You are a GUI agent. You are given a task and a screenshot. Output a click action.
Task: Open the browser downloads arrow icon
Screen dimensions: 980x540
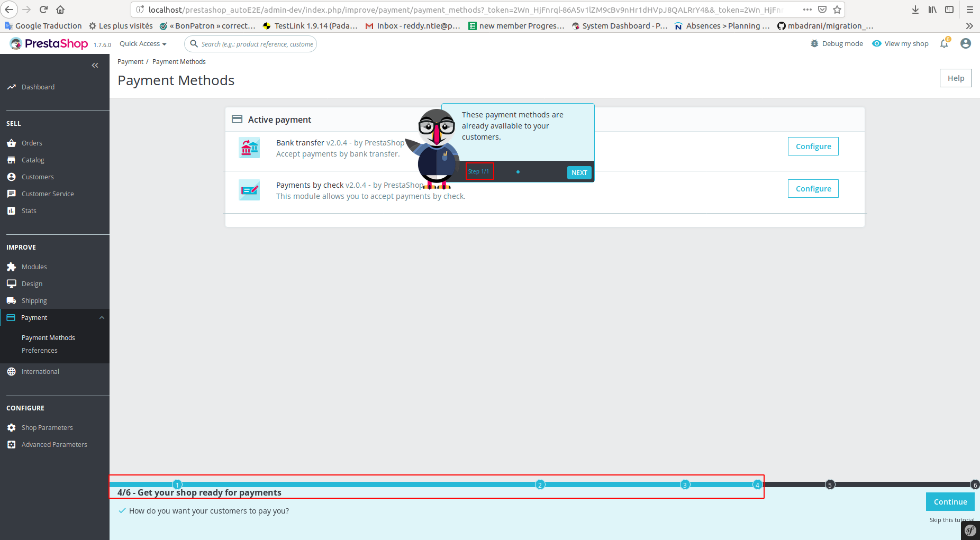tap(915, 10)
